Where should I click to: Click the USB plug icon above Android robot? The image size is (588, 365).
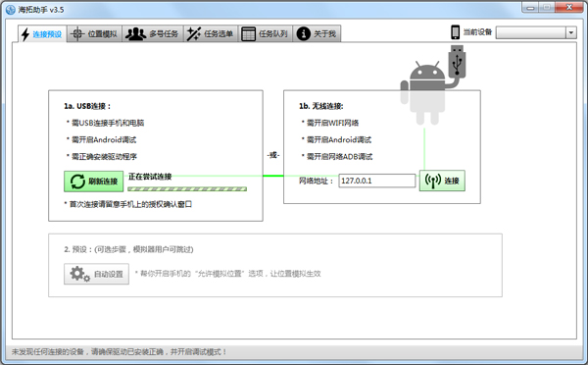pos(457,62)
